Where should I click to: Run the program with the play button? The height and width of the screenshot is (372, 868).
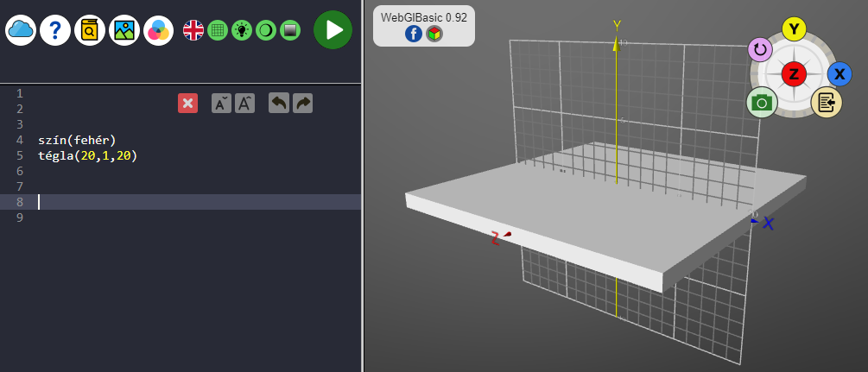[x=333, y=30]
